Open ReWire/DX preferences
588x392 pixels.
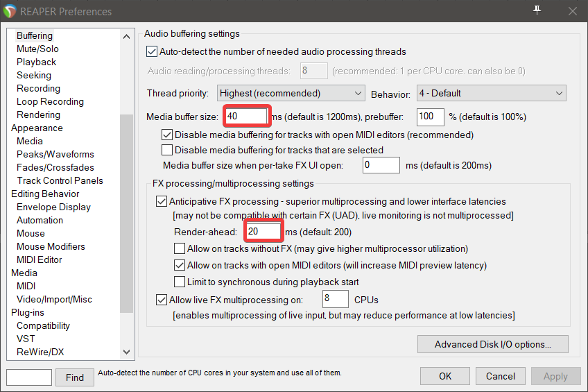(40, 352)
